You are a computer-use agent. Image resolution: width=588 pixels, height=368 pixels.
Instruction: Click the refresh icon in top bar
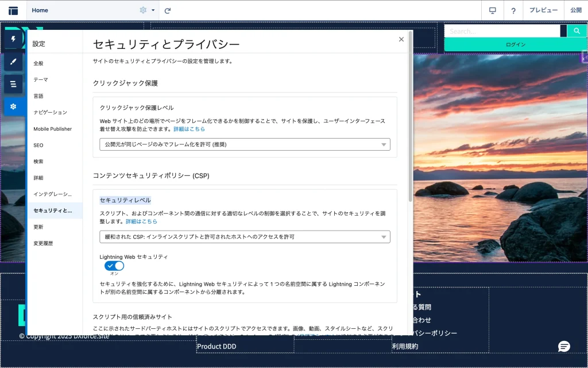pos(168,10)
